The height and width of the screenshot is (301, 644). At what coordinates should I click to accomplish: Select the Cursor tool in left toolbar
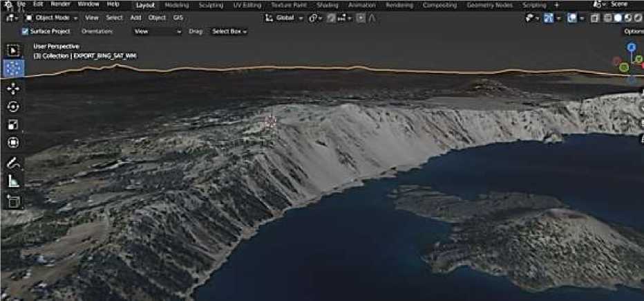click(x=13, y=69)
